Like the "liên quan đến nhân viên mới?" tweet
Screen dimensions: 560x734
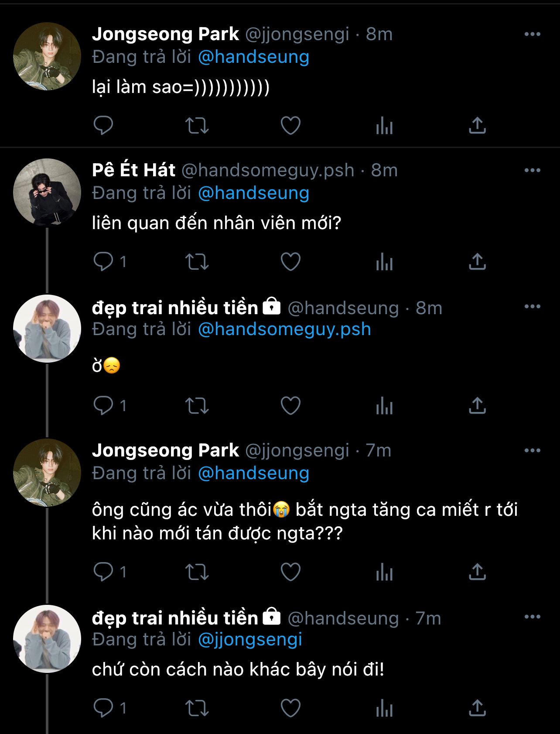pos(290,262)
